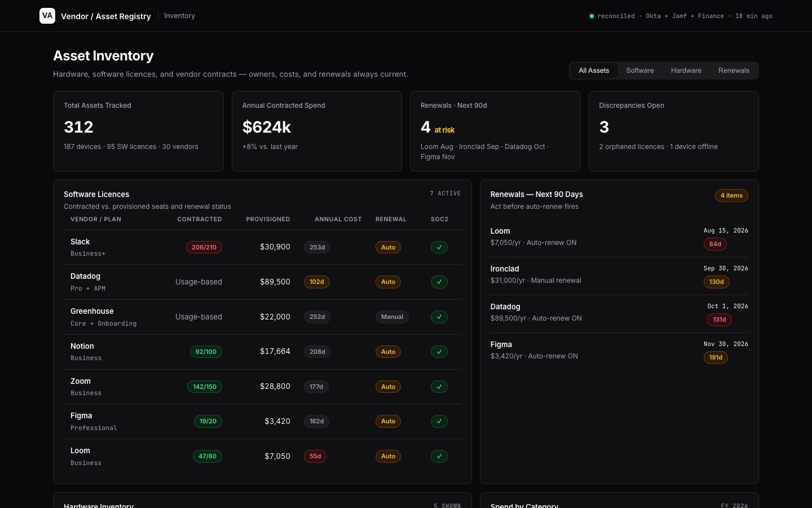Click Loom's SOC2 checkmark icon
The image size is (812, 508).
[x=439, y=456]
